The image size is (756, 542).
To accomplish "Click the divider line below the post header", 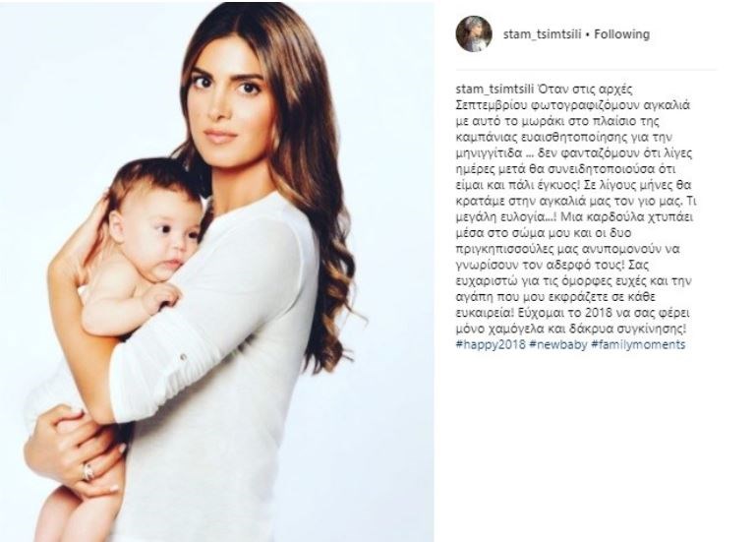I will (x=587, y=71).
